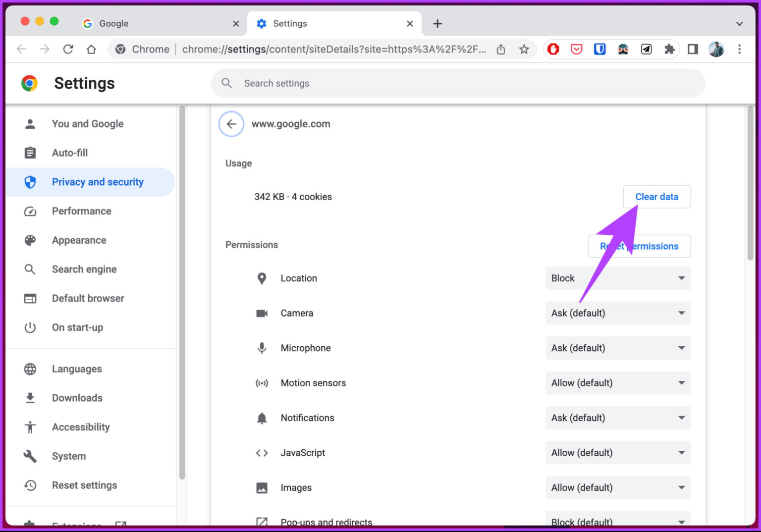This screenshot has height=532, width=761.
Task: Open the Bitwarden shield extension
Action: click(599, 49)
